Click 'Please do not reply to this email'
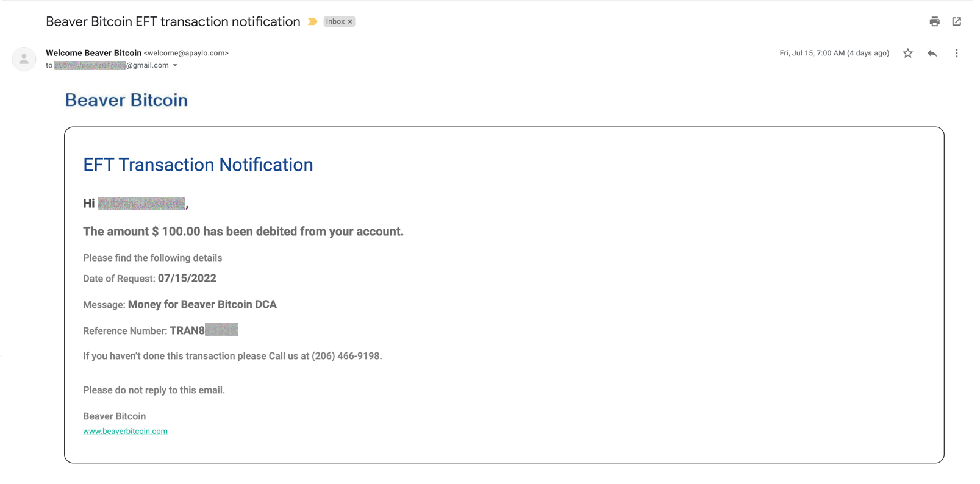This screenshot has width=980, height=484. (154, 390)
